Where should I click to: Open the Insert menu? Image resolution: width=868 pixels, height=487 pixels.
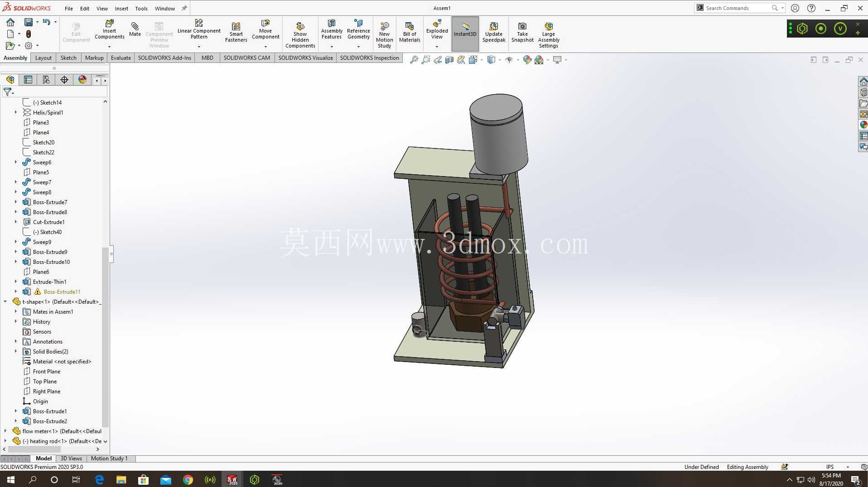(x=121, y=8)
